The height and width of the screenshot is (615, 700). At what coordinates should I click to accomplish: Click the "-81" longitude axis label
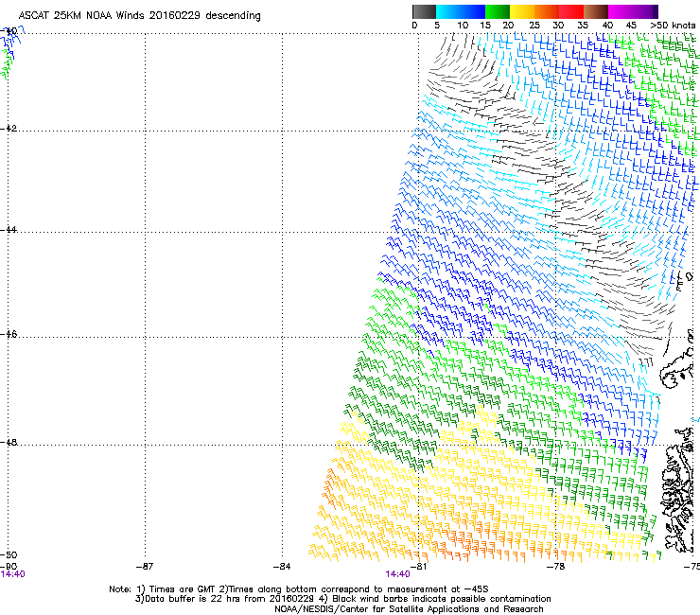[418, 567]
